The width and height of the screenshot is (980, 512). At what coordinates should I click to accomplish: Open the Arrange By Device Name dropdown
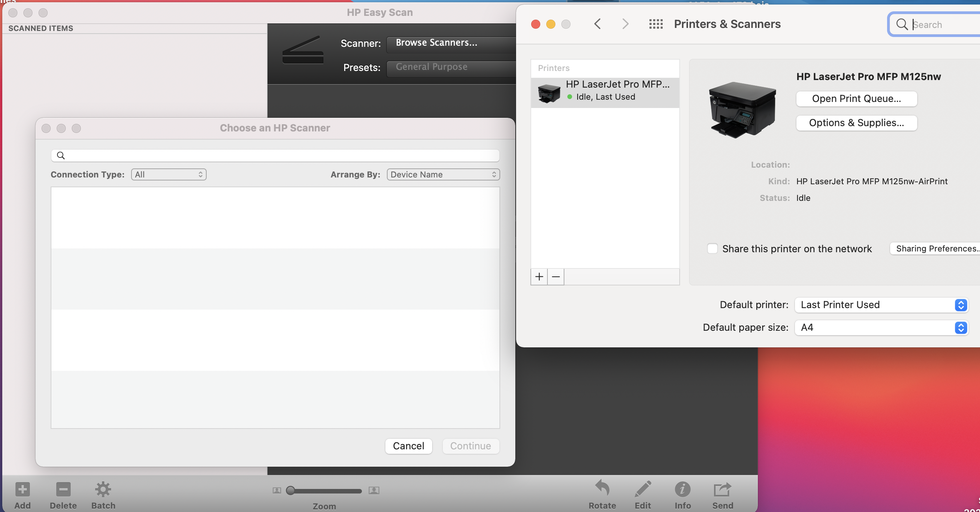pos(443,174)
